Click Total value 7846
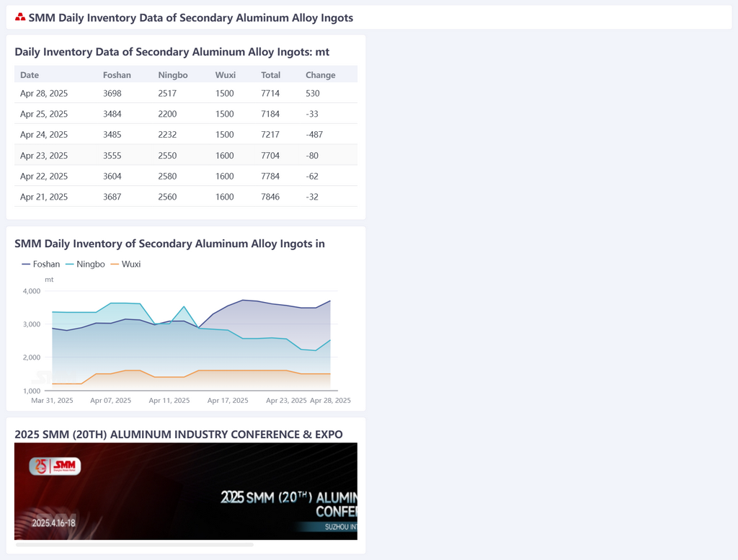The image size is (738, 560). pos(270,197)
